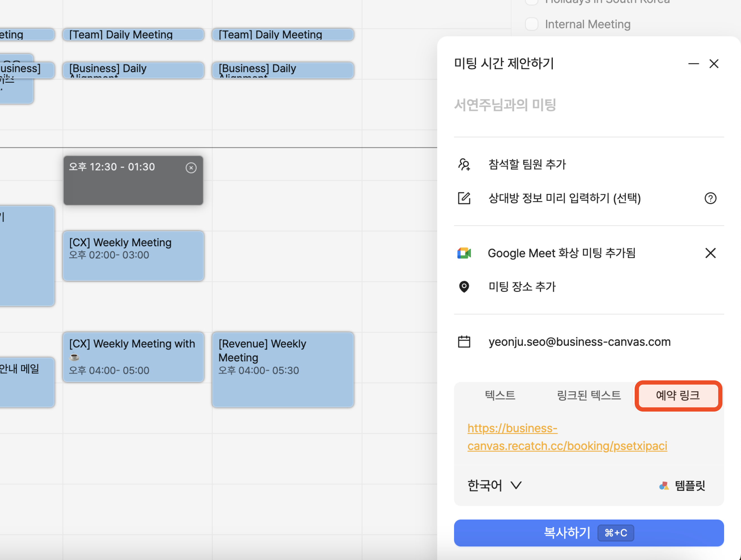The height and width of the screenshot is (560, 741).
Task: Click the add team member icon
Action: click(x=464, y=165)
